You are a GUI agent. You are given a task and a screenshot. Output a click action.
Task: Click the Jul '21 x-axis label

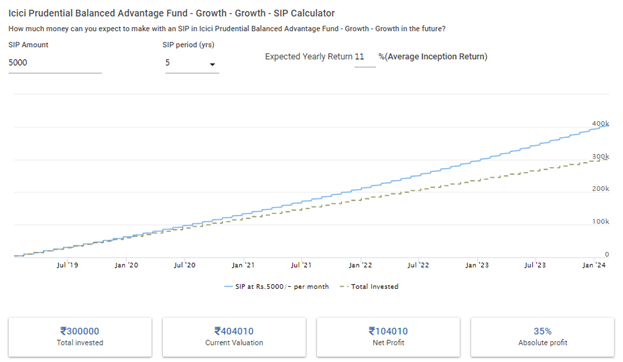(x=301, y=265)
